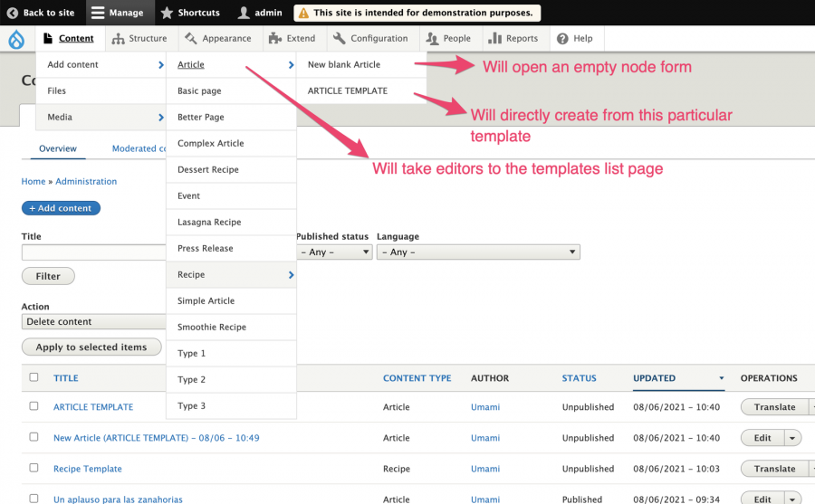Click the Content page icon
Viewport: 815px width, 504px height.
click(x=48, y=38)
